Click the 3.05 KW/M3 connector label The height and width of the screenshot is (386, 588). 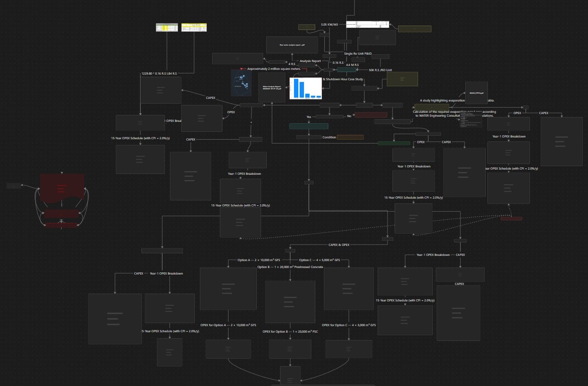point(330,25)
